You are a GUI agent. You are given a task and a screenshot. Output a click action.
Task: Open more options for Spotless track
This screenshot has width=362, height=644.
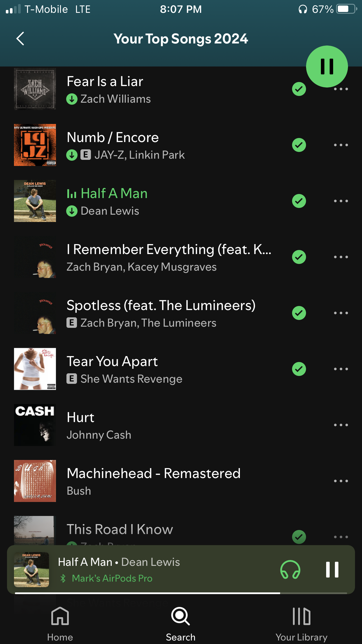tap(341, 313)
